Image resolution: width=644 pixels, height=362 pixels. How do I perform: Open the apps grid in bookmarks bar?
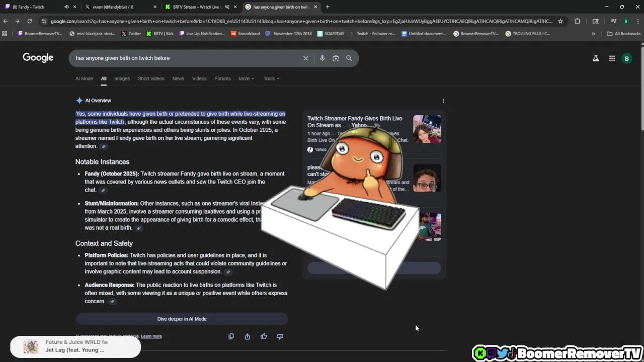(5, 34)
